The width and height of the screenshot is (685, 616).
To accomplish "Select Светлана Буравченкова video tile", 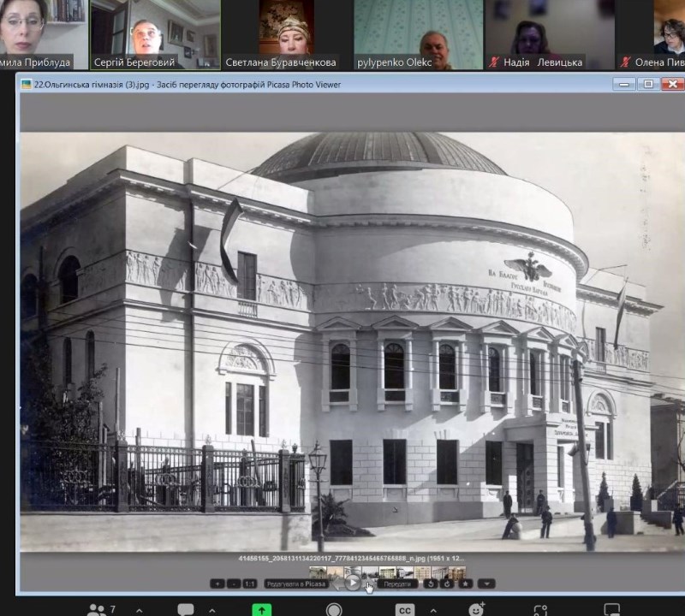I will [287, 34].
